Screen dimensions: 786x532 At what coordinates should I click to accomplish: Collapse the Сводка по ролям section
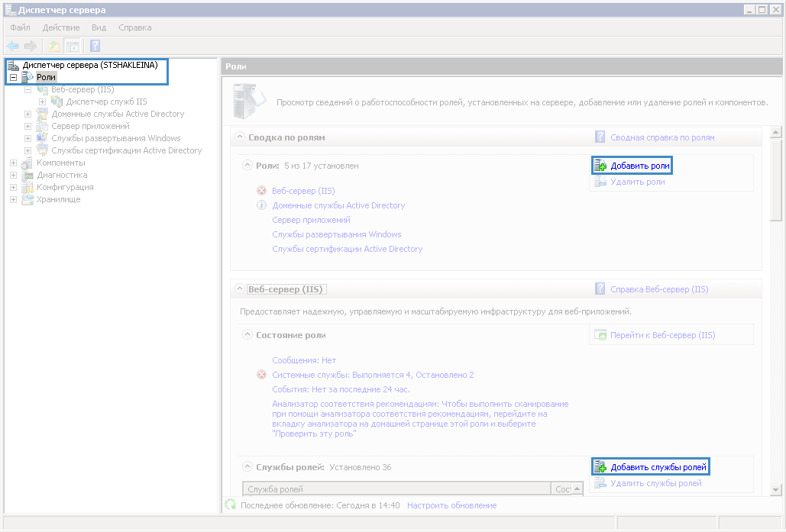tap(238, 137)
